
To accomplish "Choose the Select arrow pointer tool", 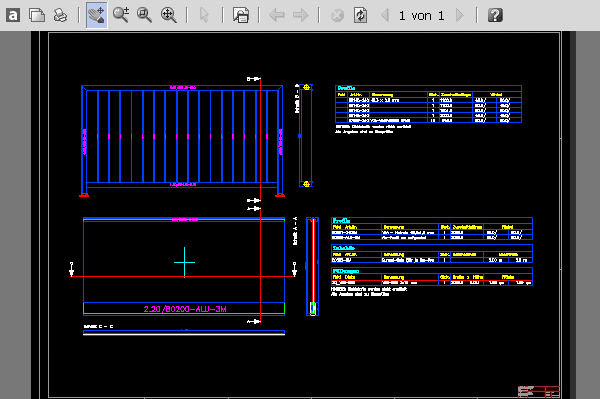I will coord(204,15).
